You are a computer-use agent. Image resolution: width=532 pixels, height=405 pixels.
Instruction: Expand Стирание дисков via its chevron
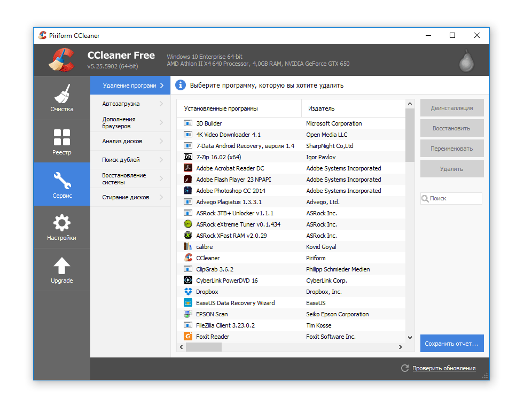161,197
